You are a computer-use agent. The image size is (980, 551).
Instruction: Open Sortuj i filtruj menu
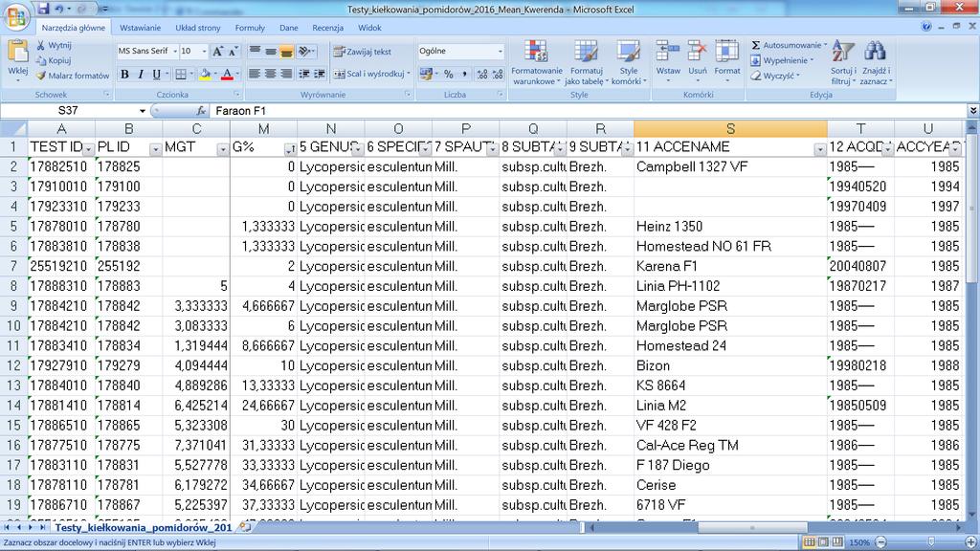[843, 62]
